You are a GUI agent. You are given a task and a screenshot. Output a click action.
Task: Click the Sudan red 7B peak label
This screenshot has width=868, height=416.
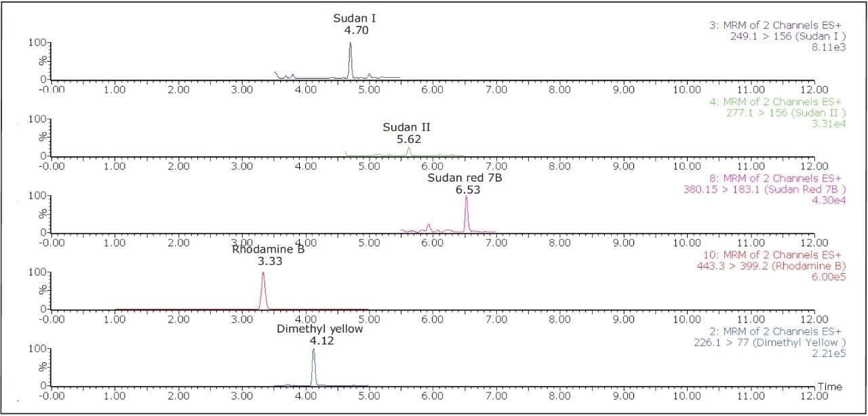[464, 178]
